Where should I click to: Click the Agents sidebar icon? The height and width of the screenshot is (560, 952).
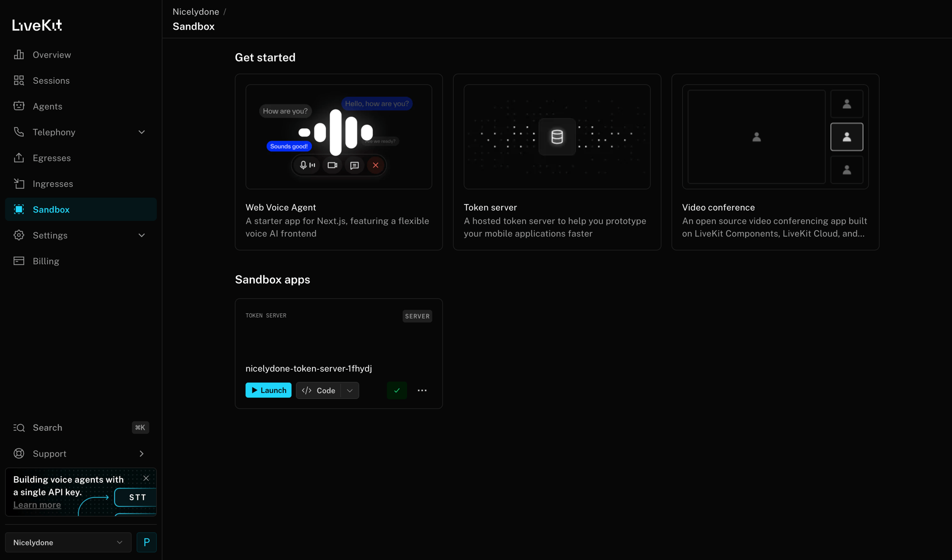point(19,106)
